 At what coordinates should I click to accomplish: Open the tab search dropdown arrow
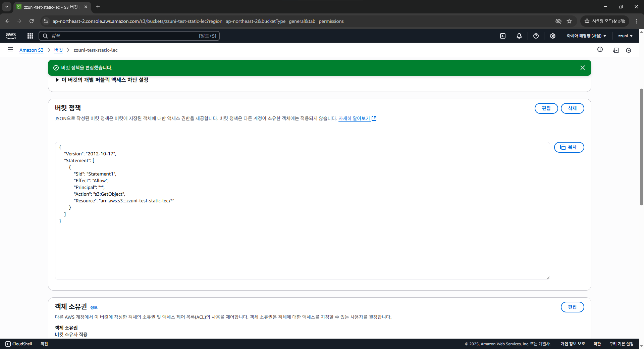[x=6, y=7]
